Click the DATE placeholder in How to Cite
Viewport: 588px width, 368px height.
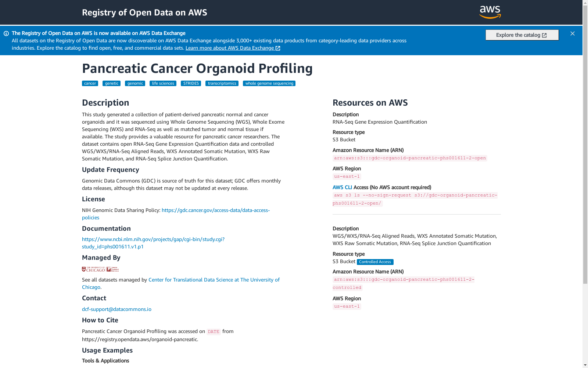tap(214, 332)
